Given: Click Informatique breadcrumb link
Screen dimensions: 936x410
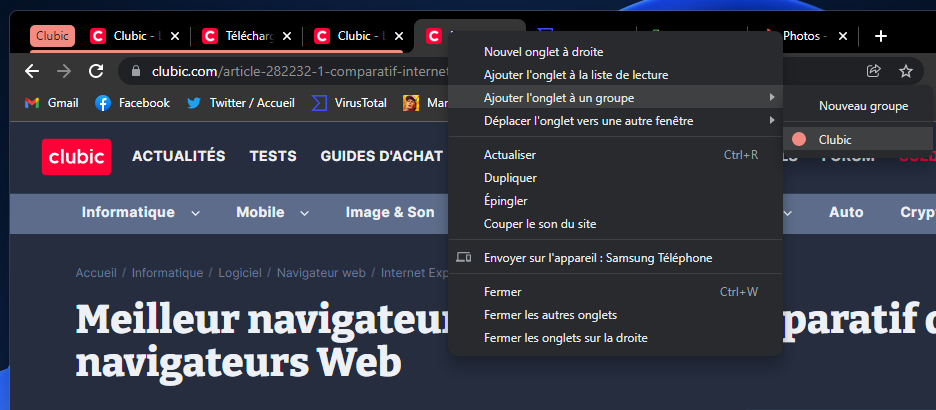Looking at the screenshot, I should pyautogui.click(x=167, y=273).
